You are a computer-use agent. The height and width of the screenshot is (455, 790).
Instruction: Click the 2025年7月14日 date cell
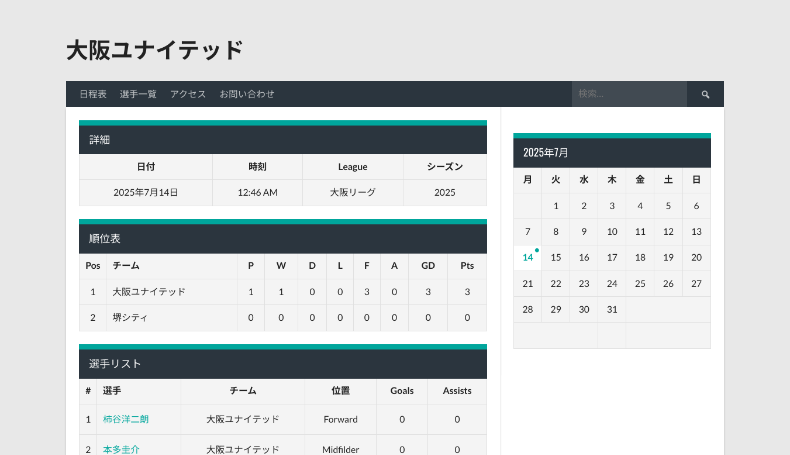(x=146, y=192)
